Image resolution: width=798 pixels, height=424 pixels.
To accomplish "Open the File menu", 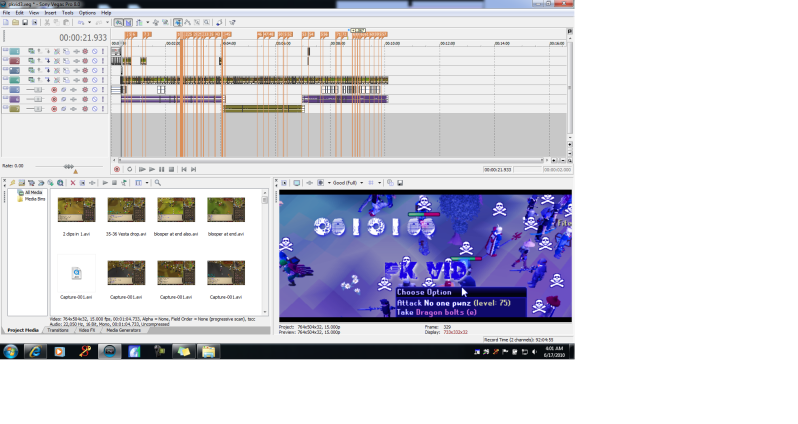I will click(x=7, y=13).
